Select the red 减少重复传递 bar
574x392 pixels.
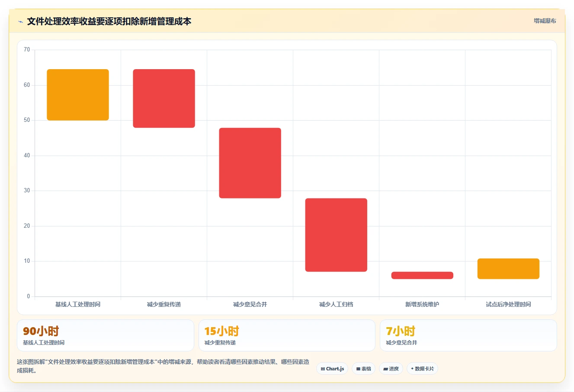(x=164, y=99)
